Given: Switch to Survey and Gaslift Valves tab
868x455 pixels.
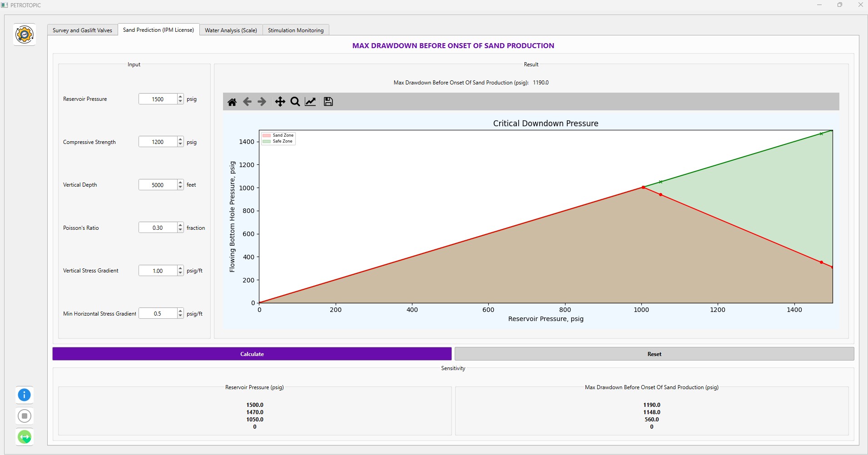Looking at the screenshot, I should [82, 30].
